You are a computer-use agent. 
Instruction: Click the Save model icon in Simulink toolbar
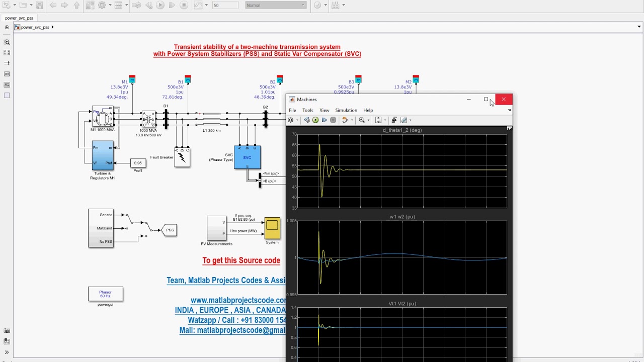point(40,5)
